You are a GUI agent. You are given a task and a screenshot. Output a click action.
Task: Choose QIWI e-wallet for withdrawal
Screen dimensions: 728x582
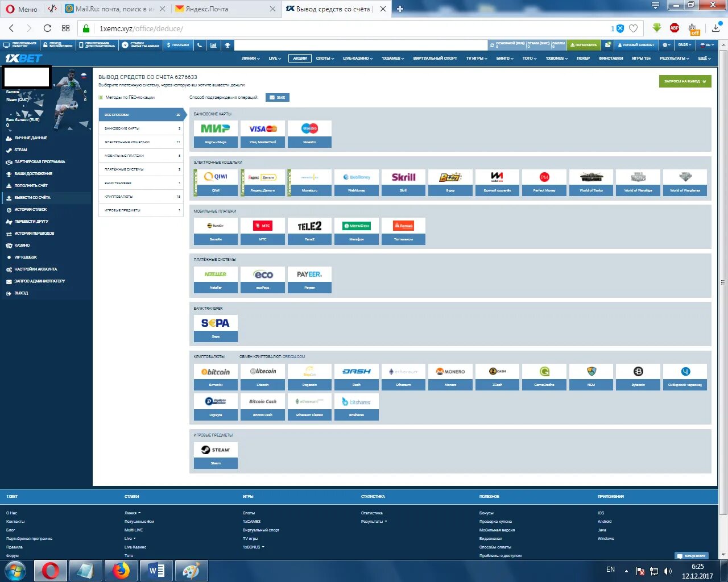216,182
